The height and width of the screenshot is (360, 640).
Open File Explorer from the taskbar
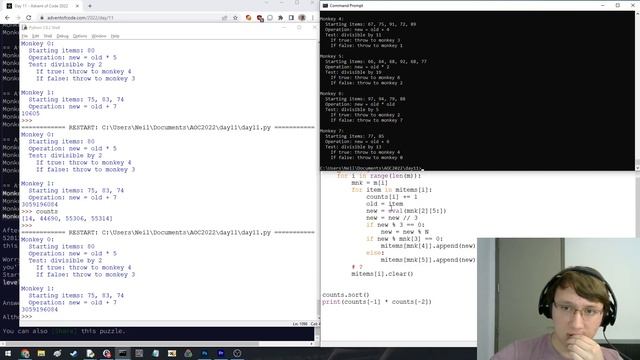[41, 353]
